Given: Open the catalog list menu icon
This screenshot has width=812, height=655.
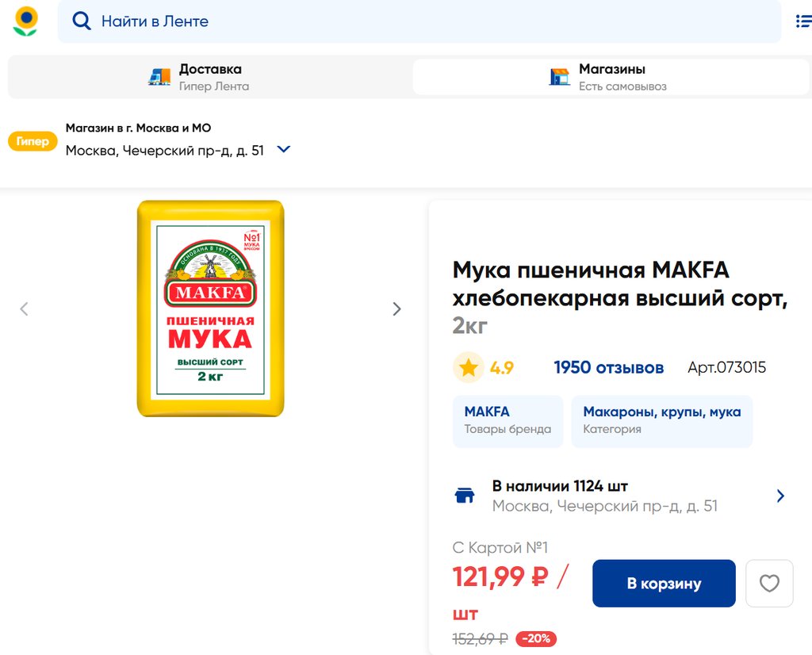Looking at the screenshot, I should pos(802,21).
